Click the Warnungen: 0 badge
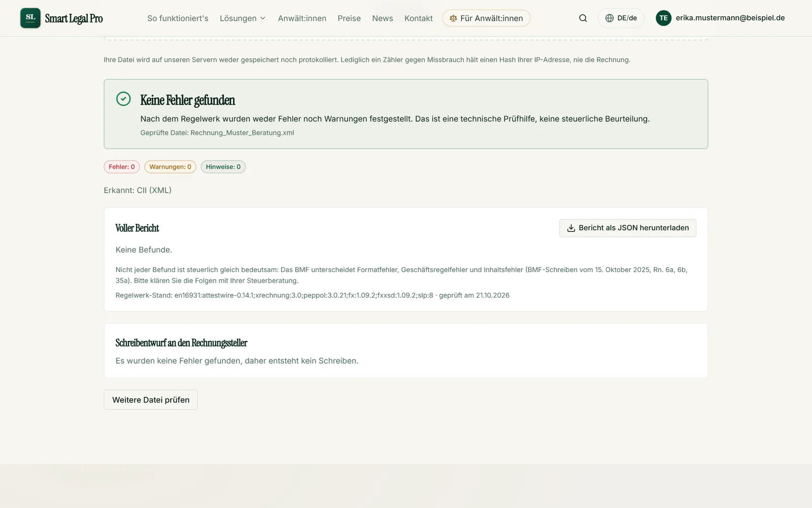Viewport: 812px width, 508px height. point(170,167)
